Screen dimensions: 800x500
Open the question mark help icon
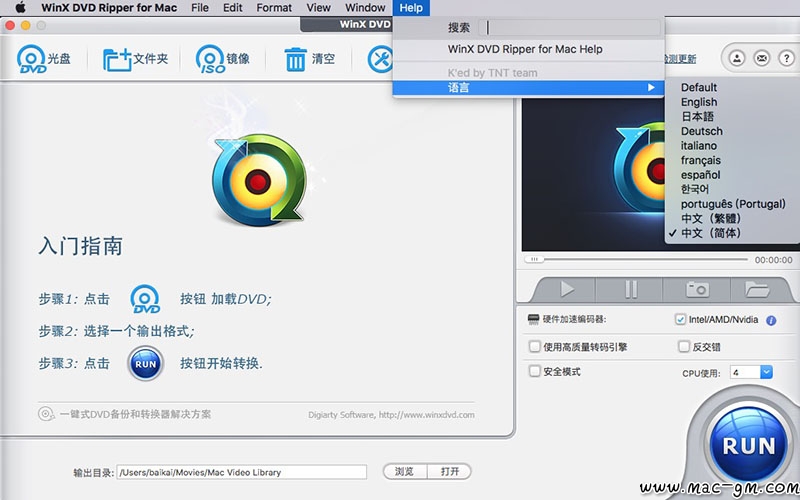(786, 58)
